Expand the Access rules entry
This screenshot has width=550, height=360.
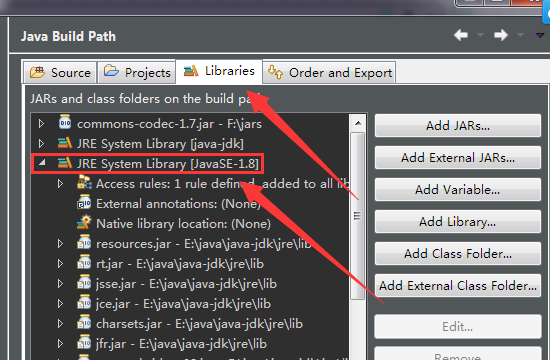[x=60, y=184]
